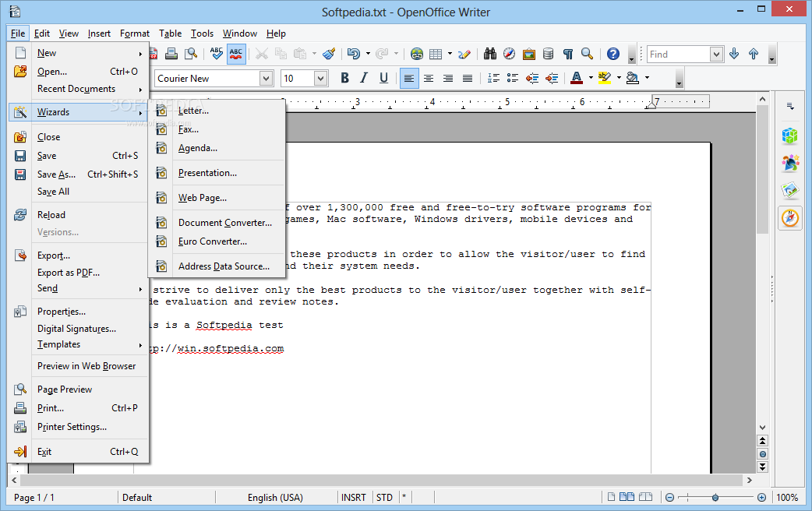Open Page Preview from the toolbar
Image resolution: width=812 pixels, height=511 pixels.
click(191, 53)
